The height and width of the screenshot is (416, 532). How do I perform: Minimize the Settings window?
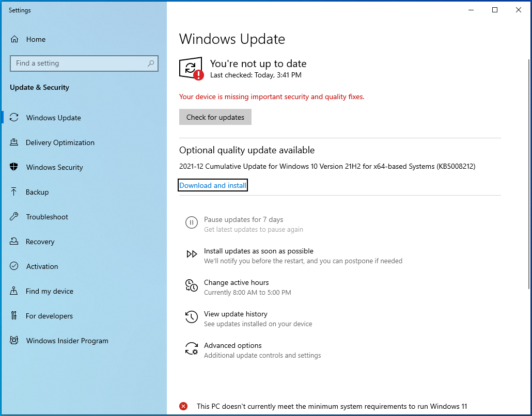point(471,10)
